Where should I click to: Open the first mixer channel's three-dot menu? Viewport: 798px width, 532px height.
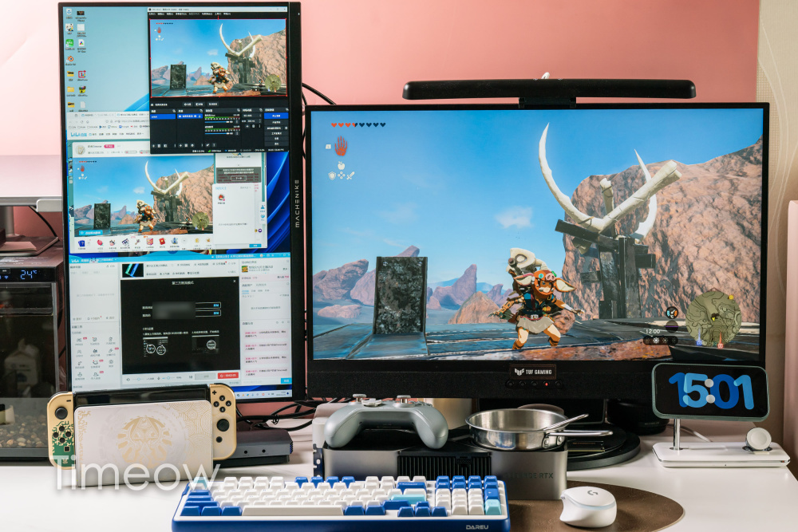point(237,122)
